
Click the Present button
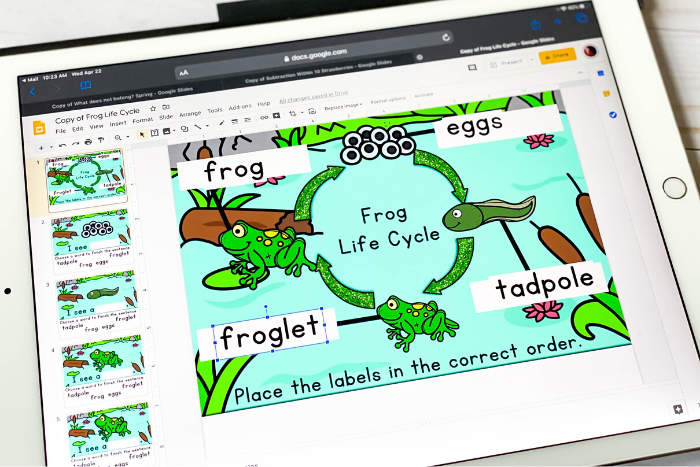click(x=508, y=61)
